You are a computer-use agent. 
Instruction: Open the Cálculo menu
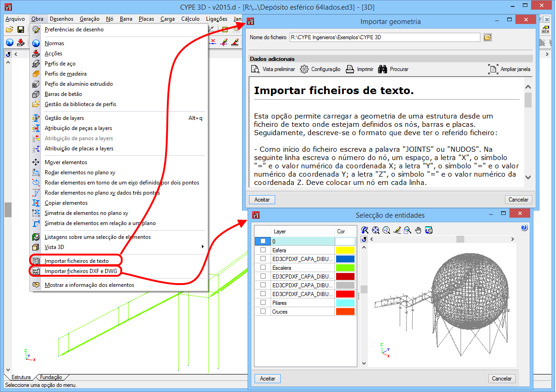[190, 19]
